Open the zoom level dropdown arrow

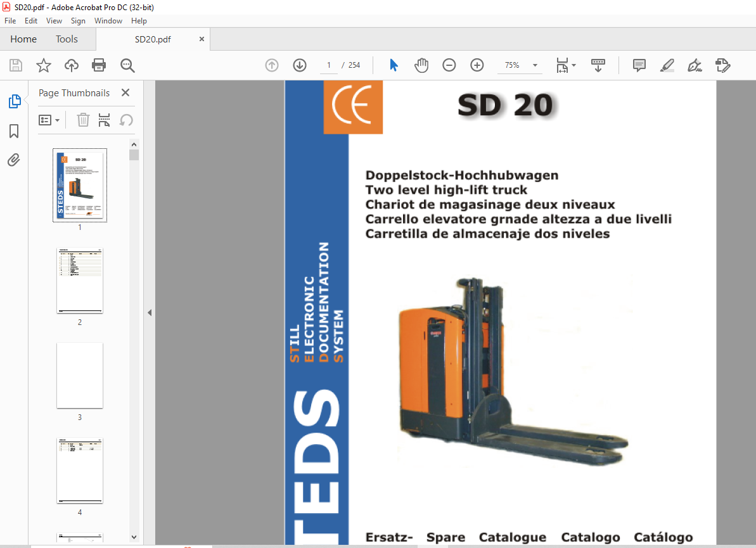[535, 65]
